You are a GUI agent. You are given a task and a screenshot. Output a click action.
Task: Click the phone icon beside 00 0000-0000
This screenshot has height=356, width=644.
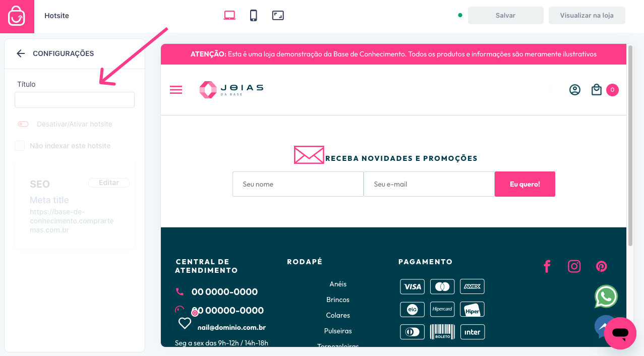180,291
